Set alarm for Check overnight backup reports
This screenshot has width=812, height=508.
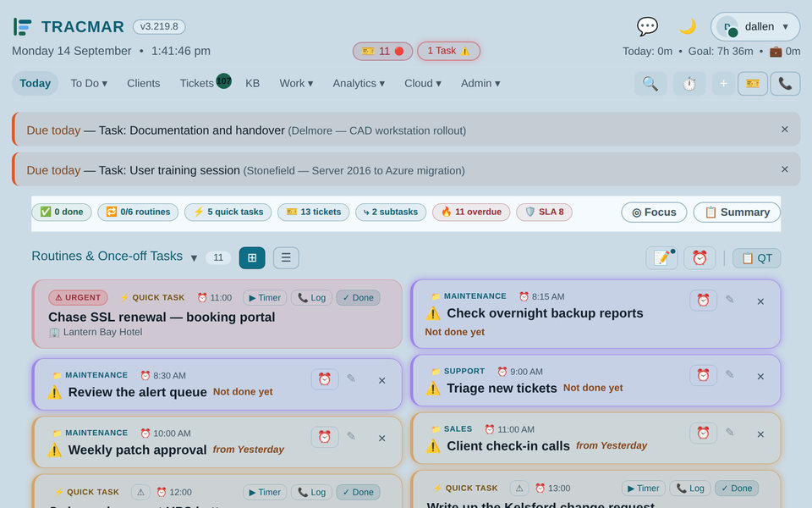[x=703, y=300]
